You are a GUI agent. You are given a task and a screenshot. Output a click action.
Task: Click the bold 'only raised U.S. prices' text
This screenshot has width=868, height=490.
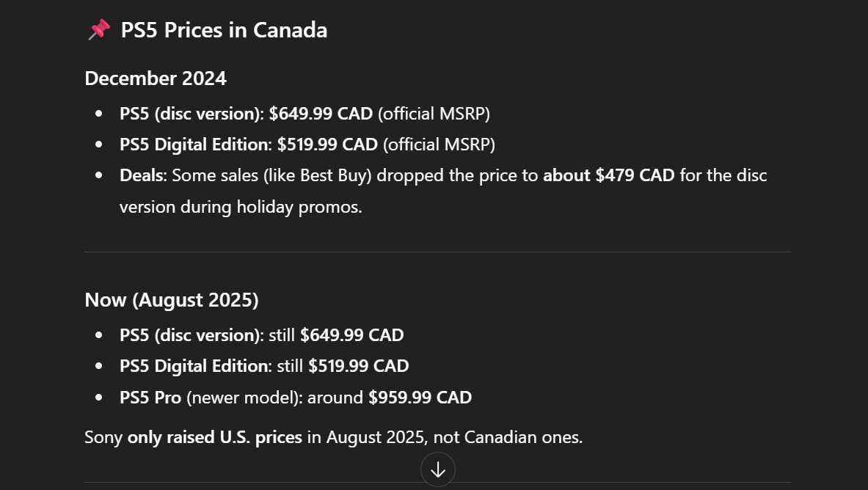click(x=214, y=438)
